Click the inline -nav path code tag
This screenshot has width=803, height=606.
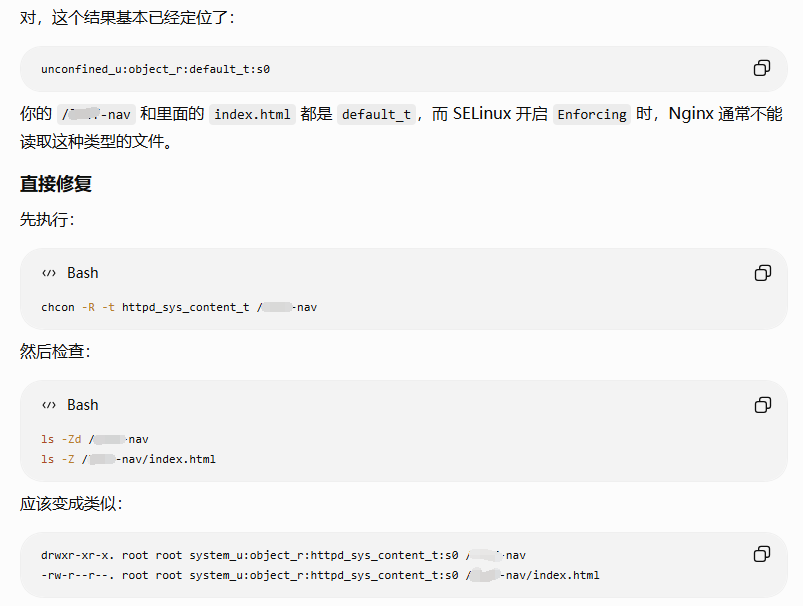click(96, 114)
